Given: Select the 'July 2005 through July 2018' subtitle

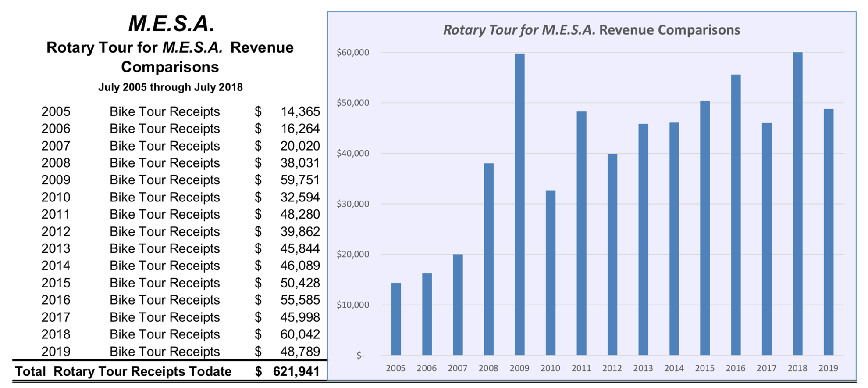Looking at the screenshot, I should point(170,87).
